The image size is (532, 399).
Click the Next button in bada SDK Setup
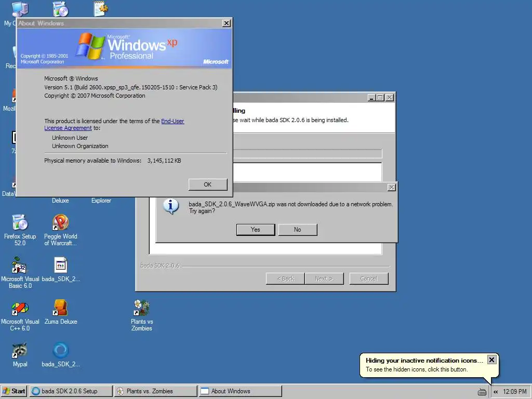[x=324, y=278]
